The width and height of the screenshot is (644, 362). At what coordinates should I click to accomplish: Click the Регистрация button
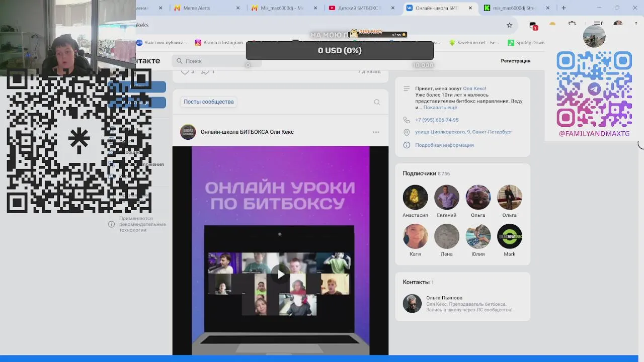tap(516, 61)
